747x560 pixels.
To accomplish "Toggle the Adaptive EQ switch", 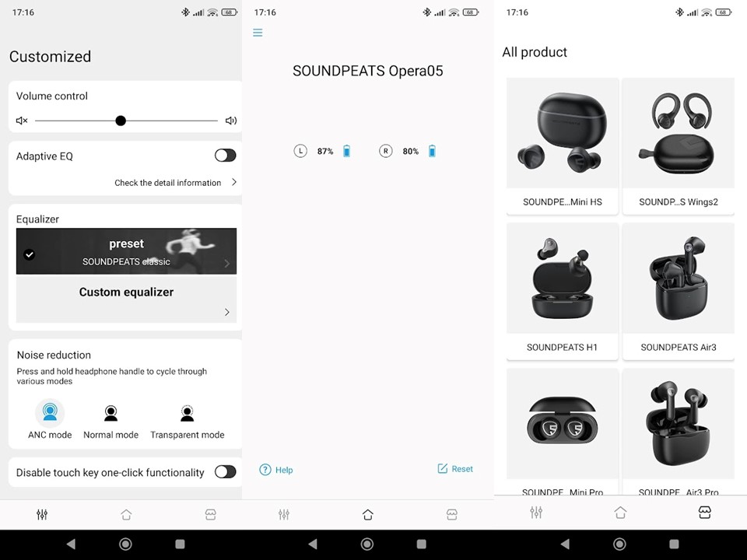I will (x=226, y=156).
